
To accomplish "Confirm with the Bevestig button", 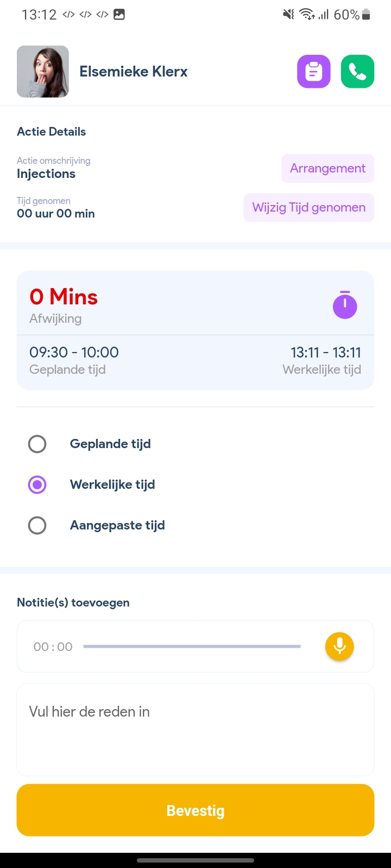I will pos(195,810).
